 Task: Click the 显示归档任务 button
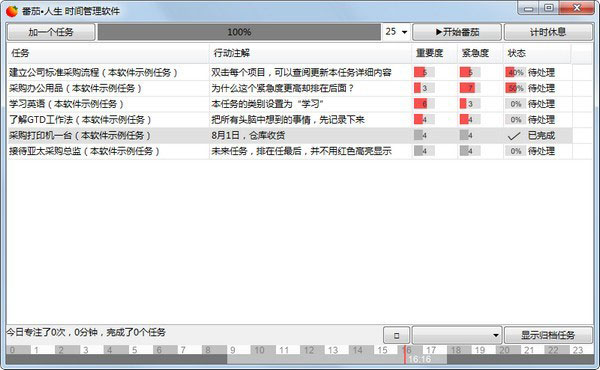[x=548, y=335]
